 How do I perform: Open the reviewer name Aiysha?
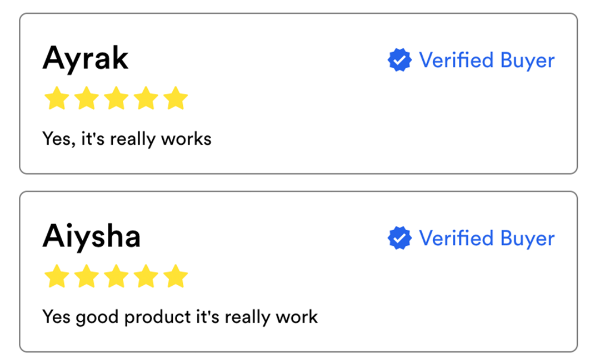click(x=92, y=236)
